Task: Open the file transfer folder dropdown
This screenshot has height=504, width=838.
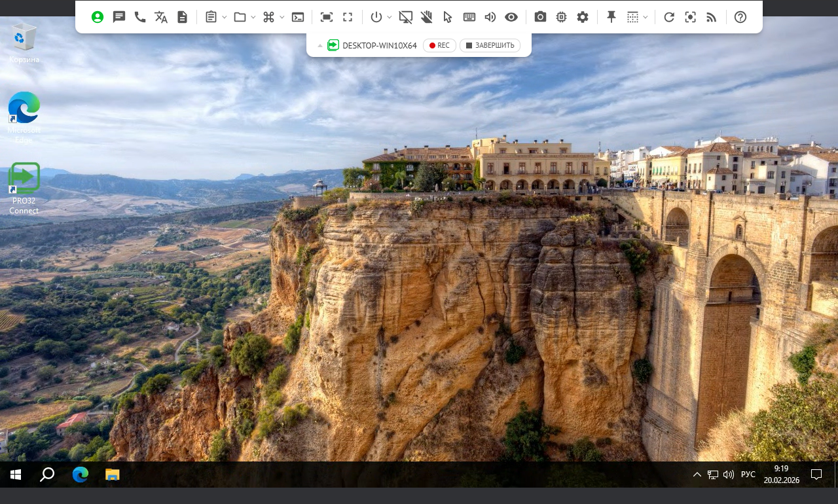Action: click(253, 17)
